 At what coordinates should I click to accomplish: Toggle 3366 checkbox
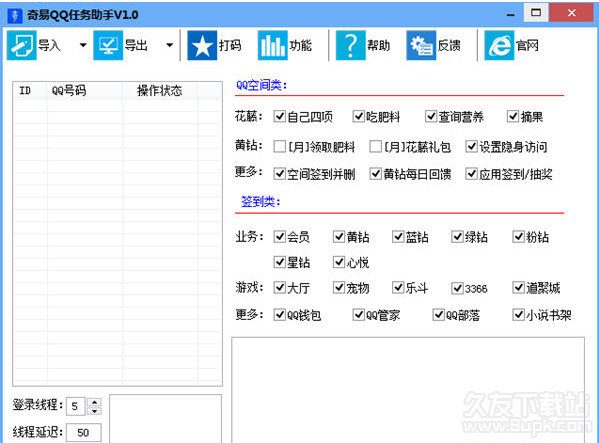point(457,288)
